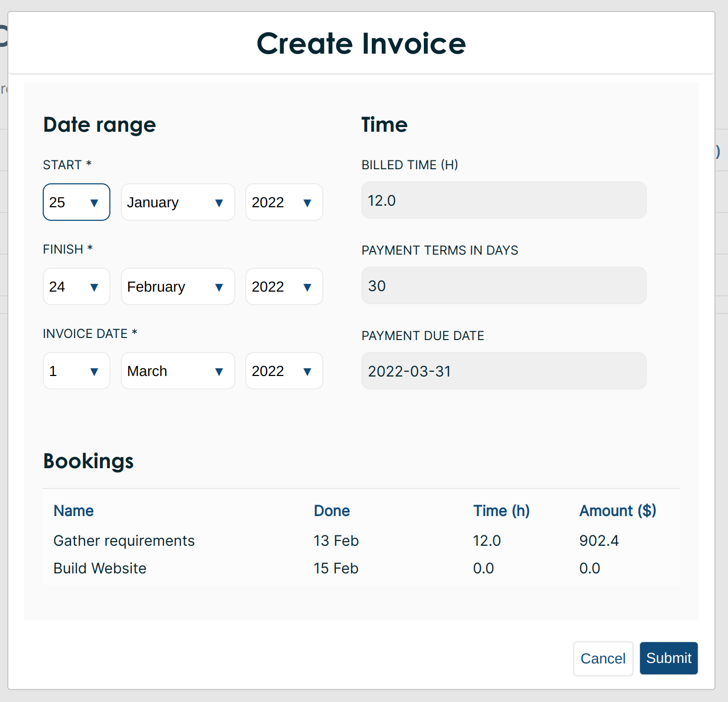Expand the Finish year dropdown
The height and width of the screenshot is (702, 728).
[284, 286]
